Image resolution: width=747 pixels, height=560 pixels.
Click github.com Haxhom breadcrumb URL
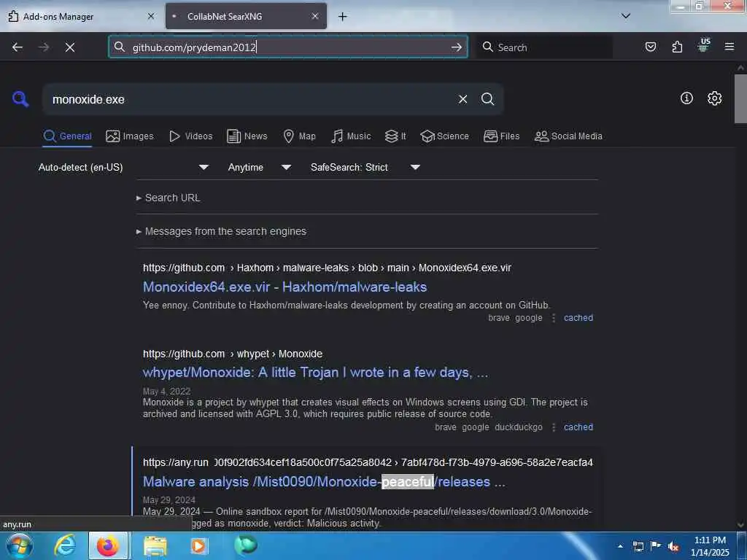point(327,268)
